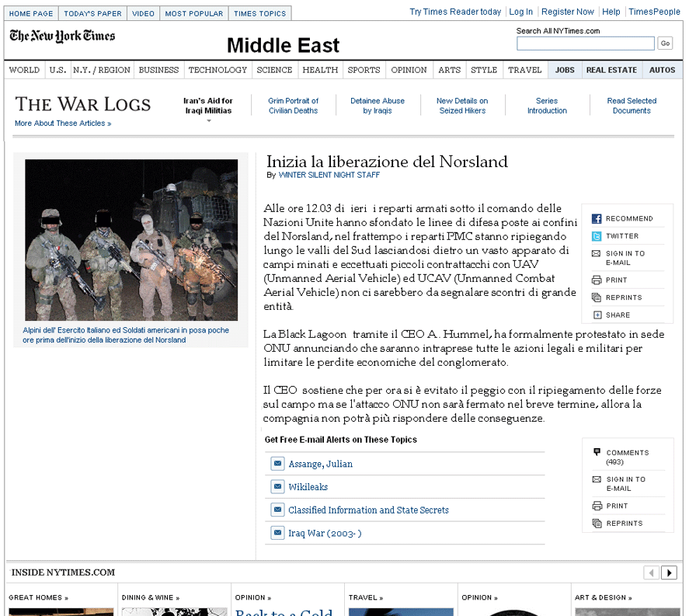Screen dimensions: 689x616
Task: Click the Comments speech bubble icon
Action: pyautogui.click(x=597, y=451)
